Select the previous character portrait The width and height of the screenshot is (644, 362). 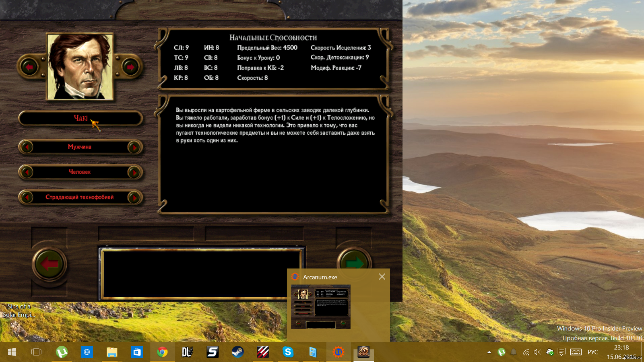click(30, 67)
